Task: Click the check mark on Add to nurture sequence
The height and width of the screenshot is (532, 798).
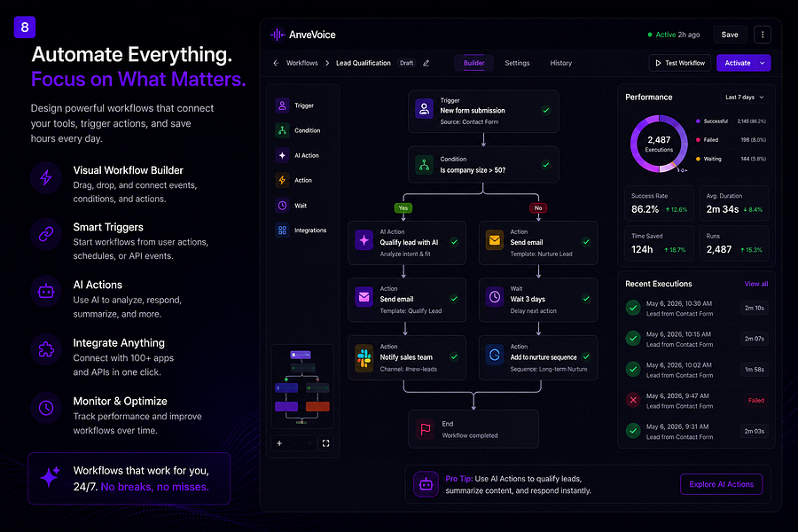Action: (586, 356)
